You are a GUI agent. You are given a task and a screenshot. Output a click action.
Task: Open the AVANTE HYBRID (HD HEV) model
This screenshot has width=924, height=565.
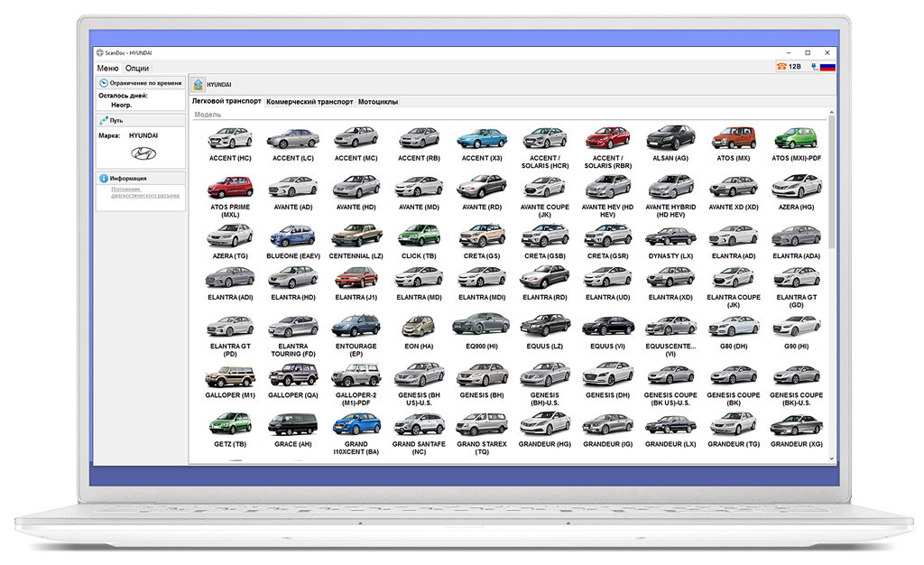point(670,196)
